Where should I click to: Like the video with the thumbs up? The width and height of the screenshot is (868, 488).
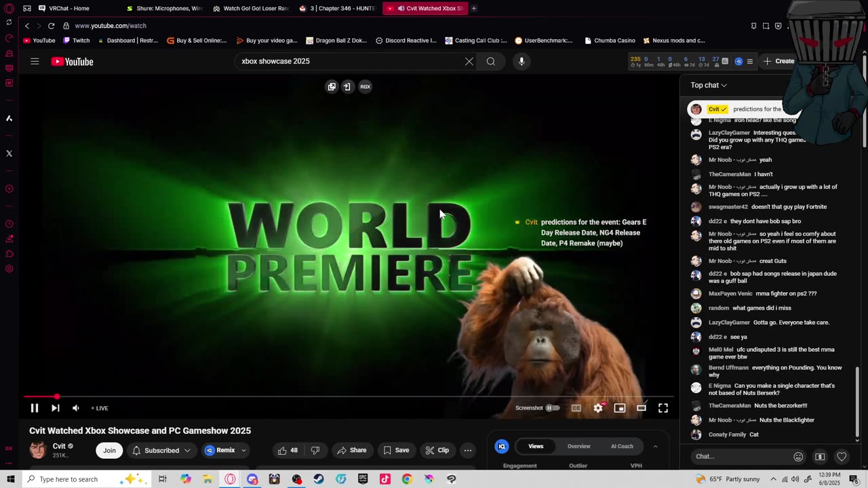[288, 450]
